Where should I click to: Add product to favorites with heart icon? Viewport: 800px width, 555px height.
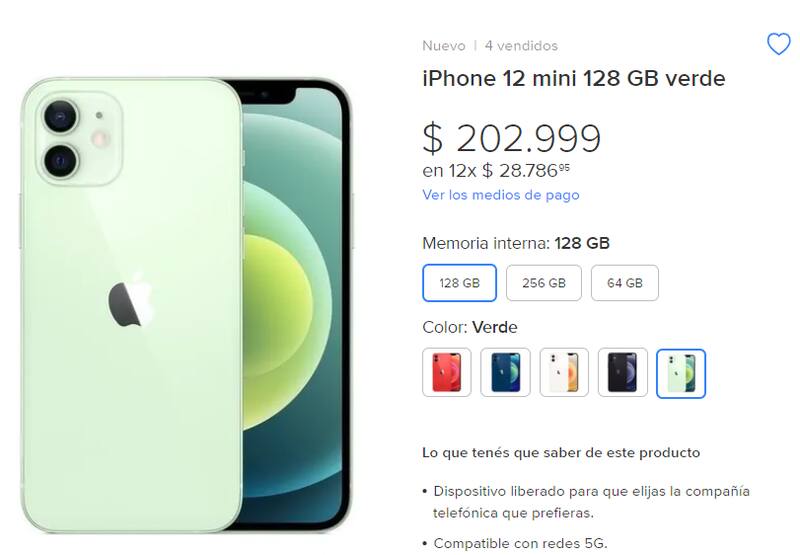(779, 44)
